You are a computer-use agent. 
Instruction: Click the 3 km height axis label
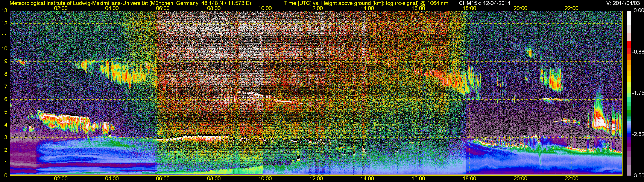coord(6,137)
